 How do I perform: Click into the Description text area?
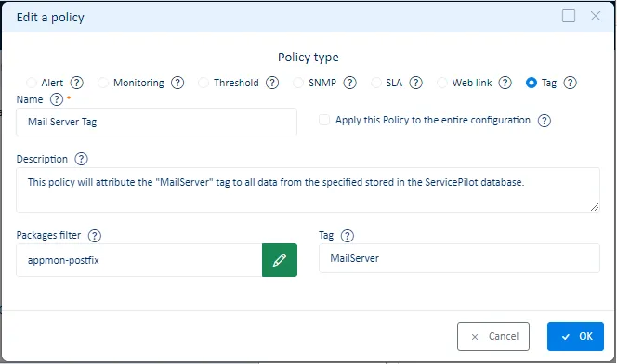point(308,190)
